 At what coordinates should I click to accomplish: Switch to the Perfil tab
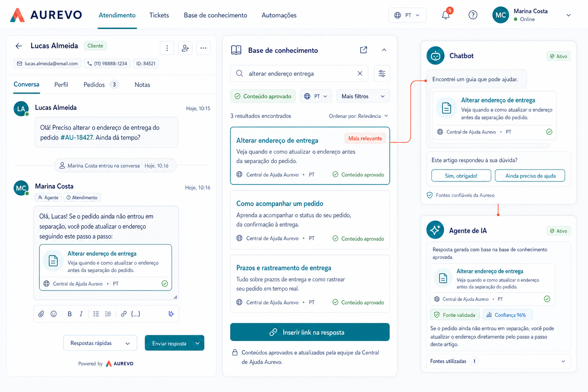click(x=61, y=85)
